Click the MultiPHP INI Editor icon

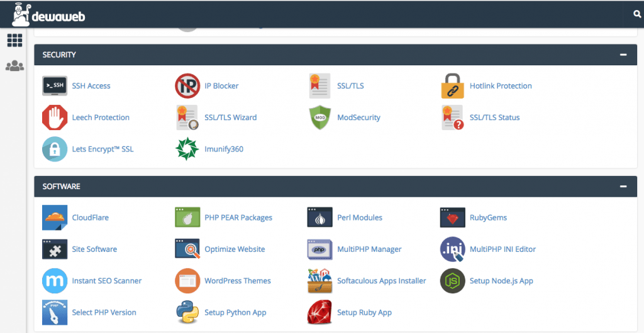tap(453, 249)
